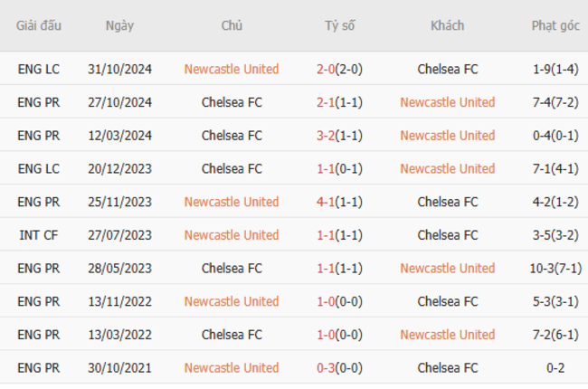Open the 0-3 score of the 30/10/2021 match
588x389 pixels.
tap(339, 367)
